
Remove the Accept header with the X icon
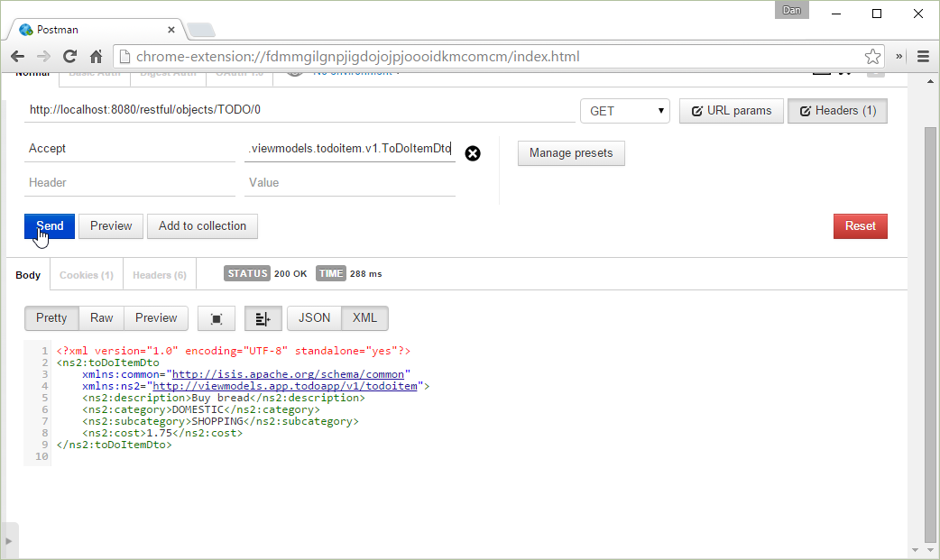(x=473, y=153)
